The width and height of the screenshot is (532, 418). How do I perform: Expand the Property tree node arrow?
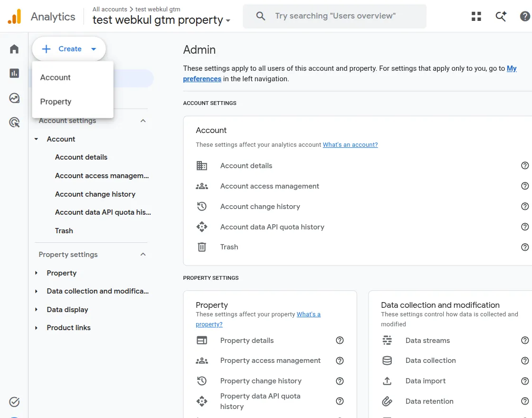click(x=36, y=273)
